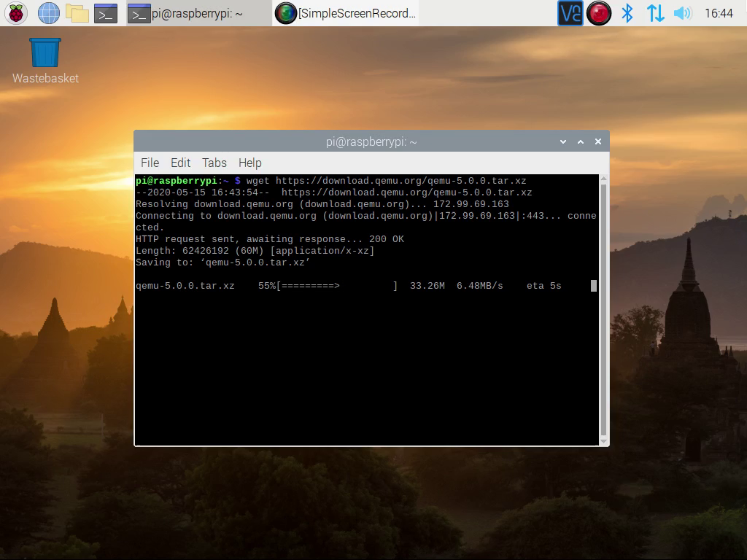Select the Wastebasket desktop icon

[x=45, y=61]
